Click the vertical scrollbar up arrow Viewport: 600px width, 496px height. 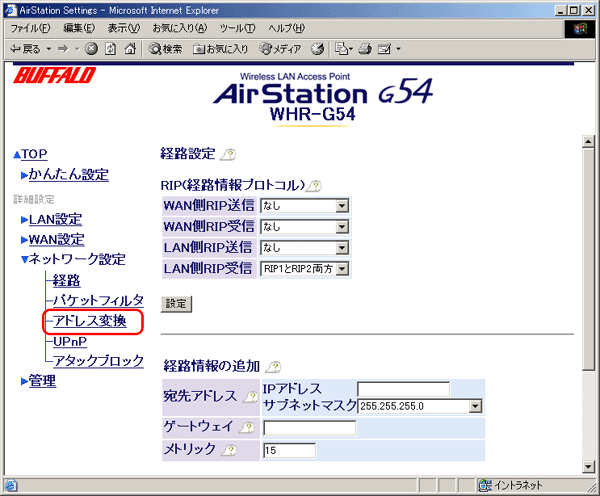[588, 141]
